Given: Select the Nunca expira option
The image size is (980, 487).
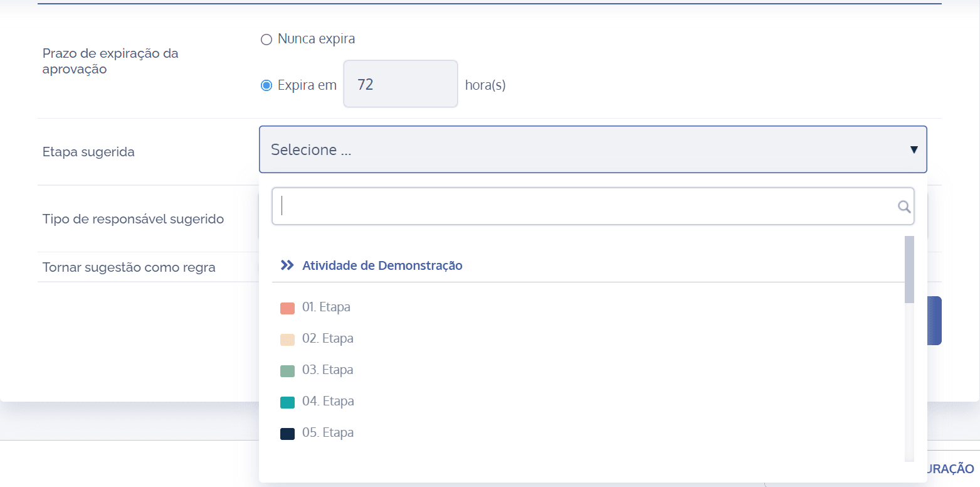Looking at the screenshot, I should 266,39.
